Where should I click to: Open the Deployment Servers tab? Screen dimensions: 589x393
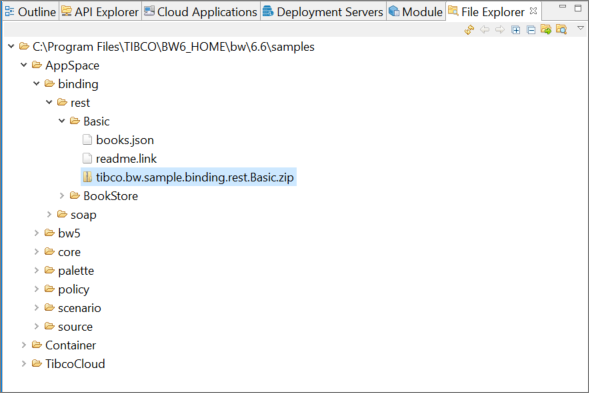pos(323,12)
